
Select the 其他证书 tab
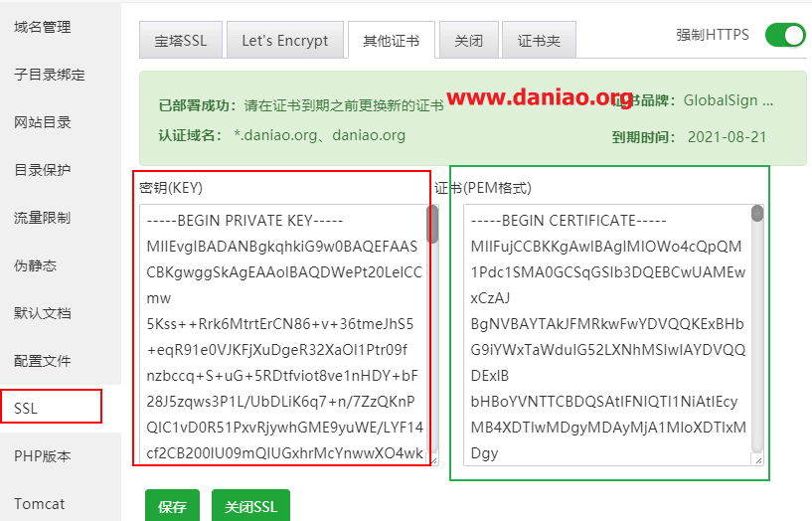[392, 40]
